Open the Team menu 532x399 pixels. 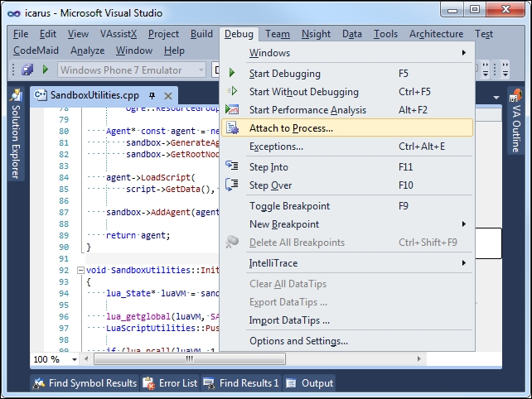pos(278,34)
